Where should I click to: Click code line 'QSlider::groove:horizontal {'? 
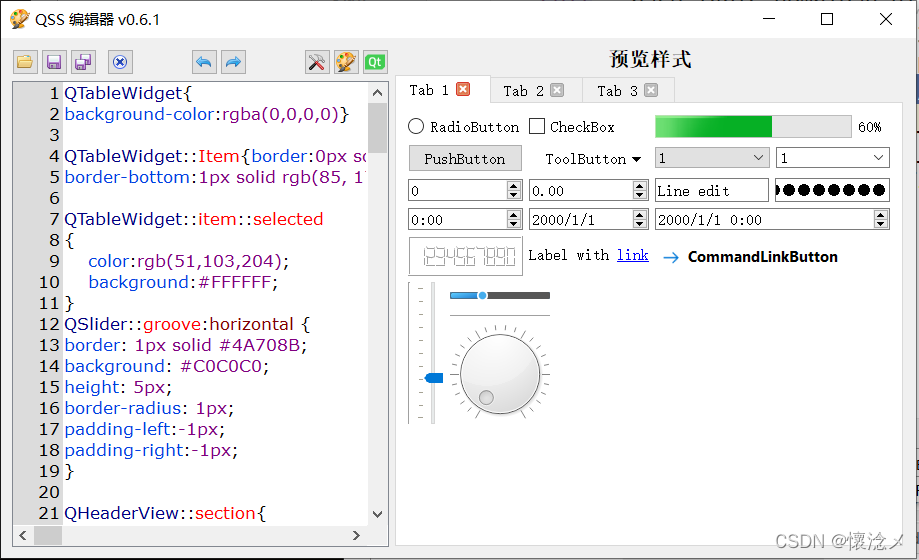click(187, 324)
